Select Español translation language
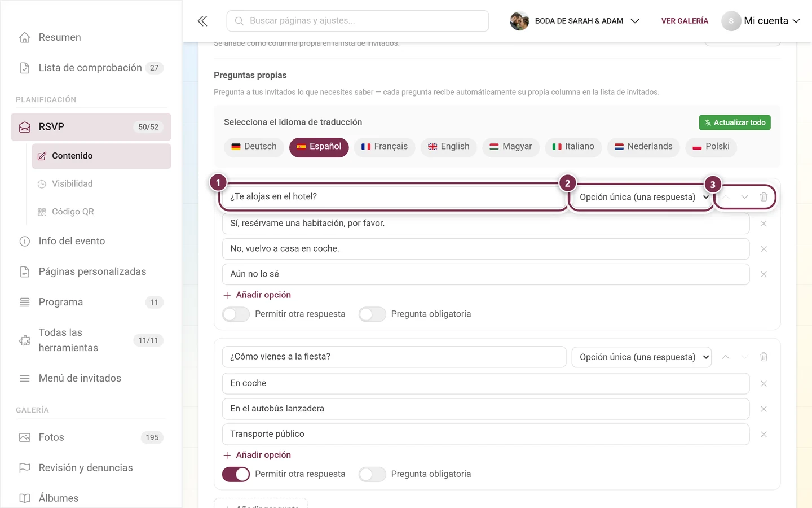812x508 pixels. [x=319, y=147]
